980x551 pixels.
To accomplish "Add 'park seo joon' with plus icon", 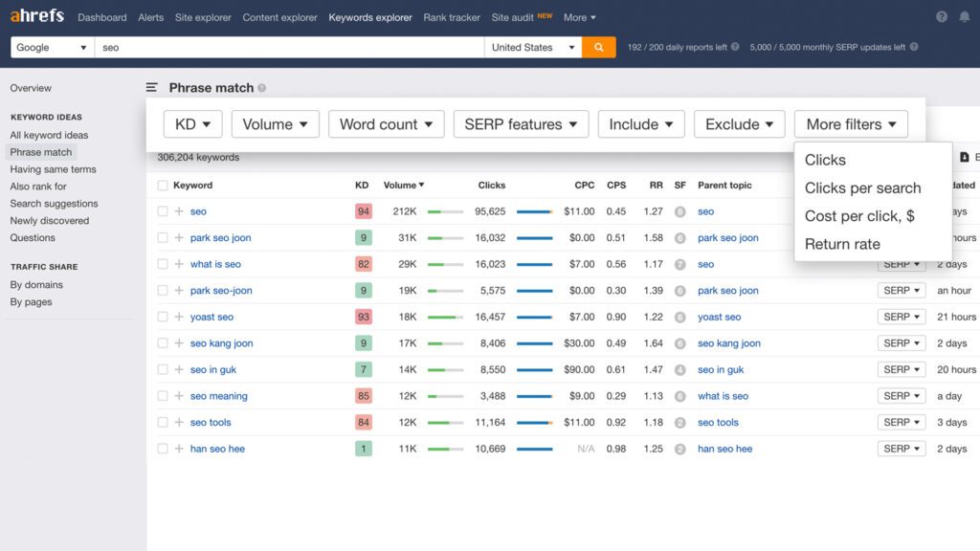I will pyautogui.click(x=179, y=237).
